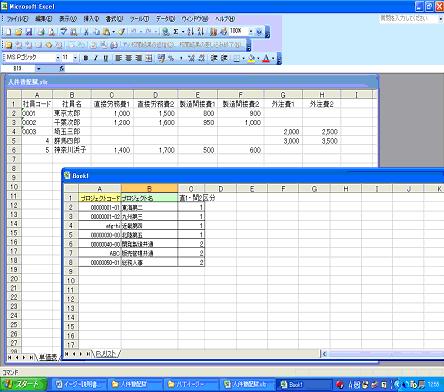Open the Insert menu
Viewport: 444px width, 392px height.
[x=91, y=19]
